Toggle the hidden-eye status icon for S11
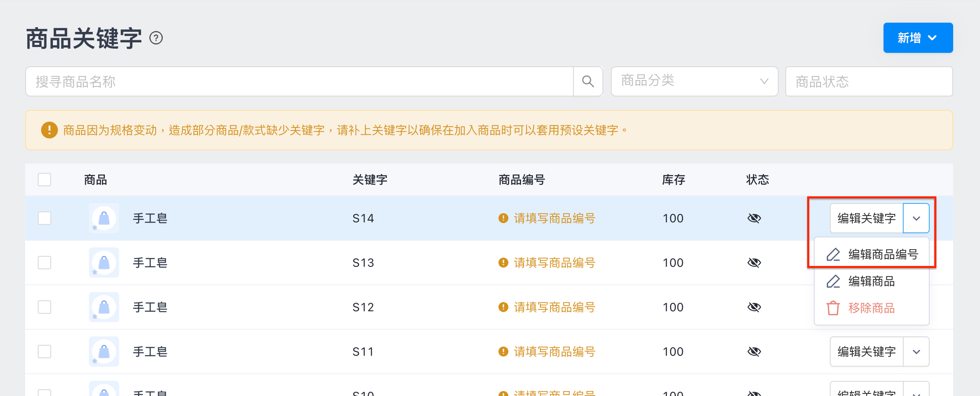This screenshot has height=396, width=980. [x=754, y=352]
